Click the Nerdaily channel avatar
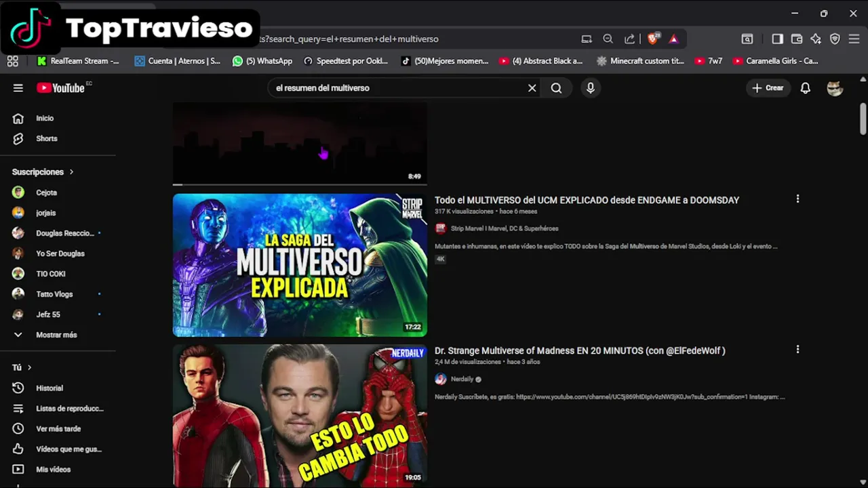Viewport: 868px width, 488px height. (x=441, y=380)
